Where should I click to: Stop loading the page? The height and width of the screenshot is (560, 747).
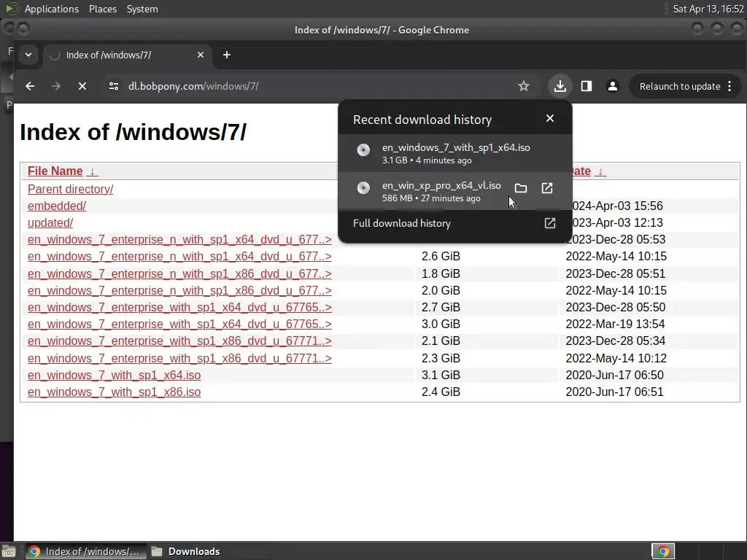tap(82, 86)
